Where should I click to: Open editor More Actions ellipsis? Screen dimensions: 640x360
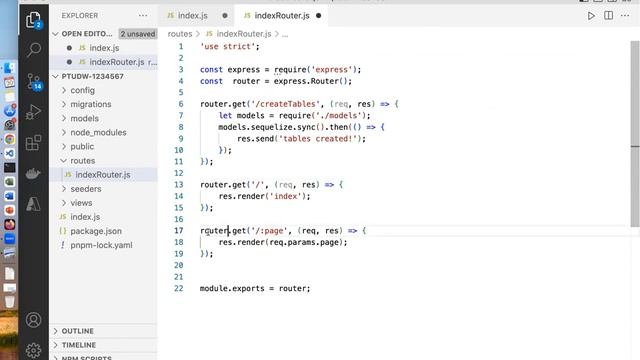625,16
